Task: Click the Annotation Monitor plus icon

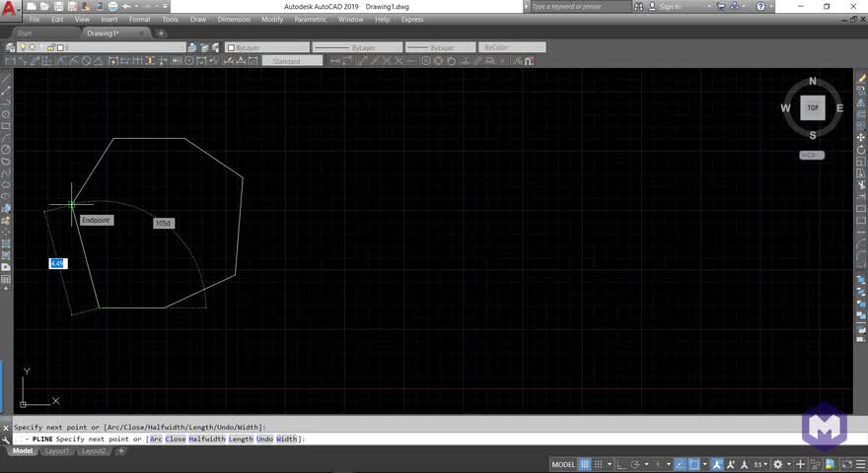Action: [800, 465]
